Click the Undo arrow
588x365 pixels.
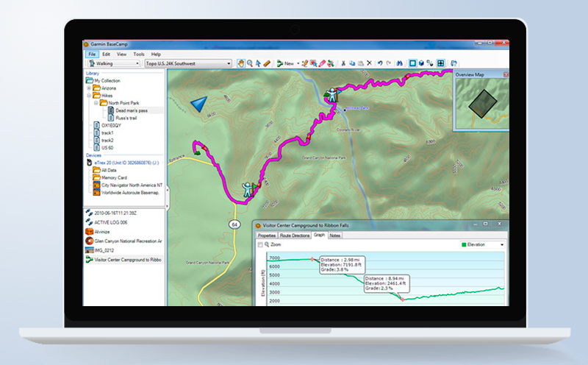pos(379,63)
